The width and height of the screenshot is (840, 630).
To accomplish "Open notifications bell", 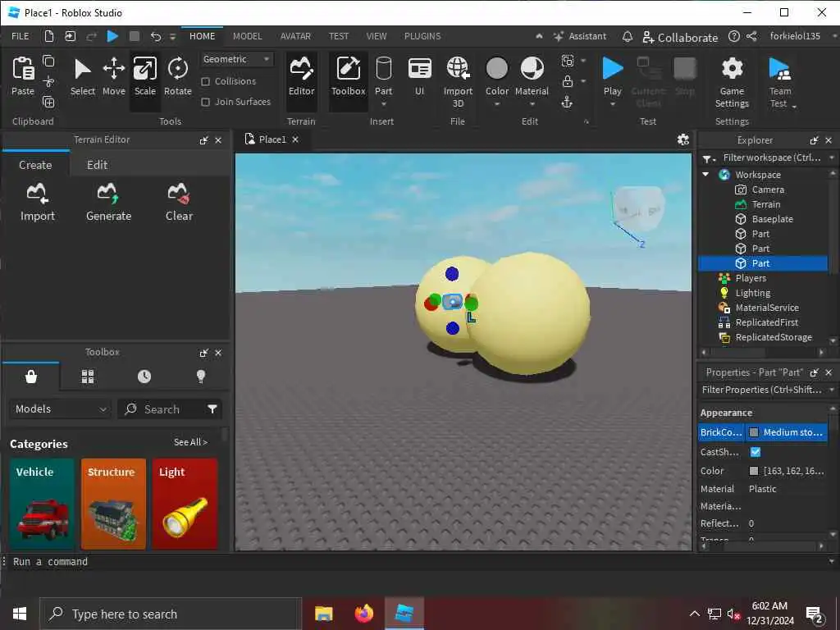I will coord(628,36).
